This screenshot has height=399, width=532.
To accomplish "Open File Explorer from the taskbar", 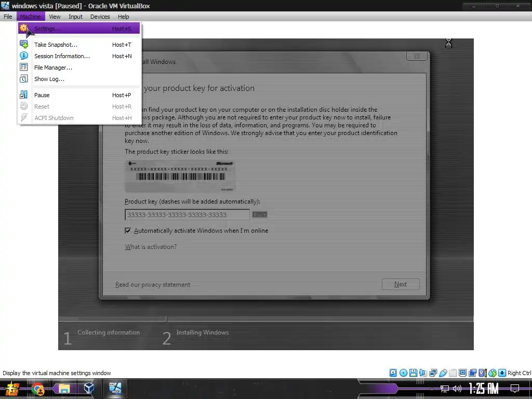I will coord(64,389).
